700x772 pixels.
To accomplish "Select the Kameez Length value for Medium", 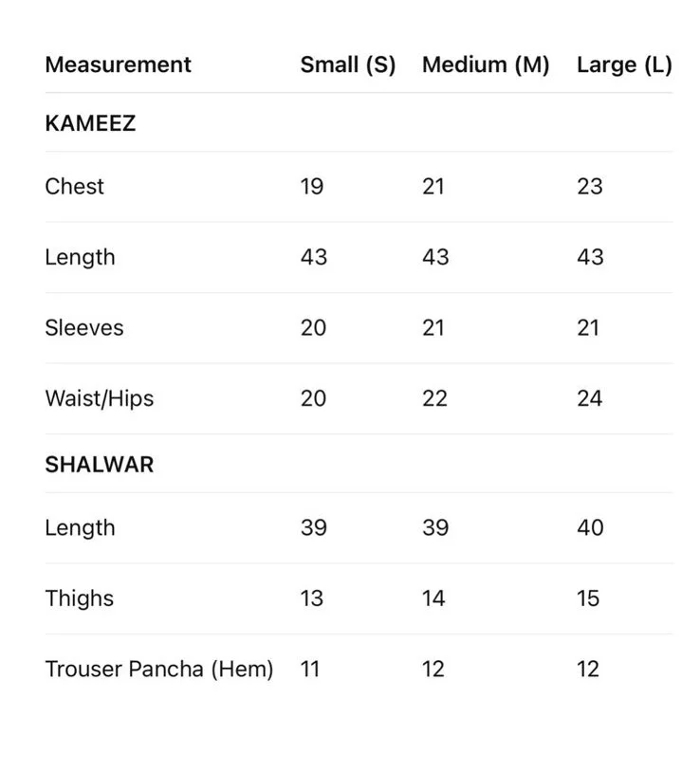I will click(435, 257).
